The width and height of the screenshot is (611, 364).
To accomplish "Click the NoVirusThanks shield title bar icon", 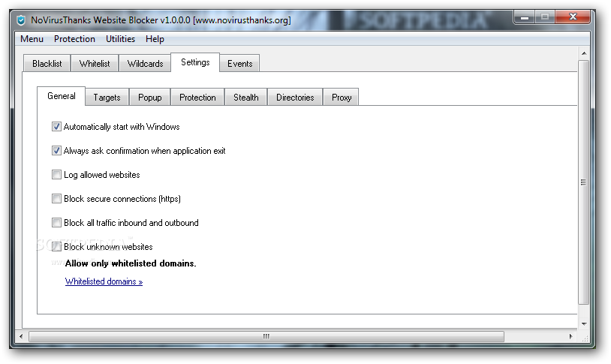I will point(21,20).
